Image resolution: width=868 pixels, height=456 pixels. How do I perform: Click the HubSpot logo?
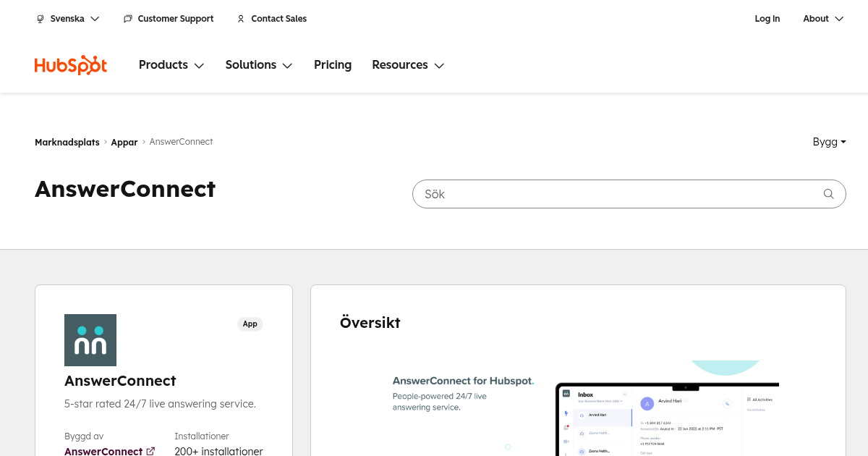click(71, 65)
